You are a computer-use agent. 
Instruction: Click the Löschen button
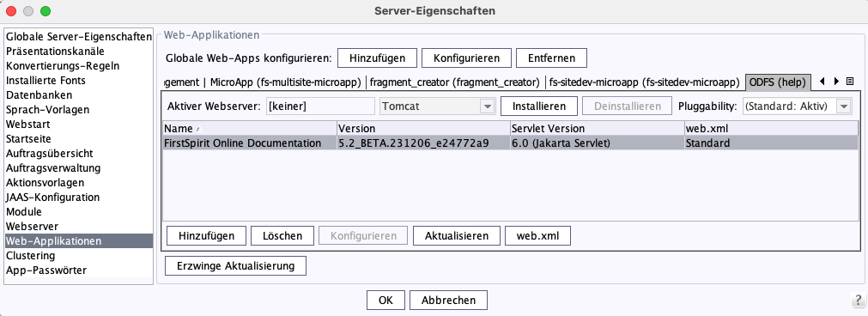[282, 236]
